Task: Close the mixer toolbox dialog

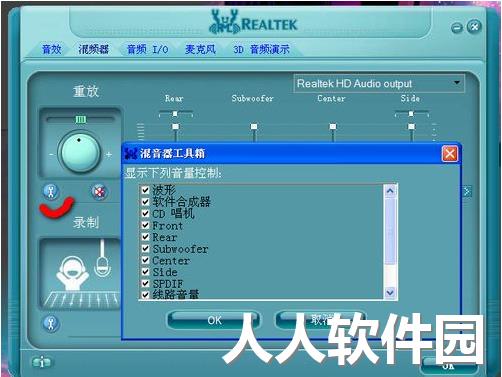Action: 449,154
